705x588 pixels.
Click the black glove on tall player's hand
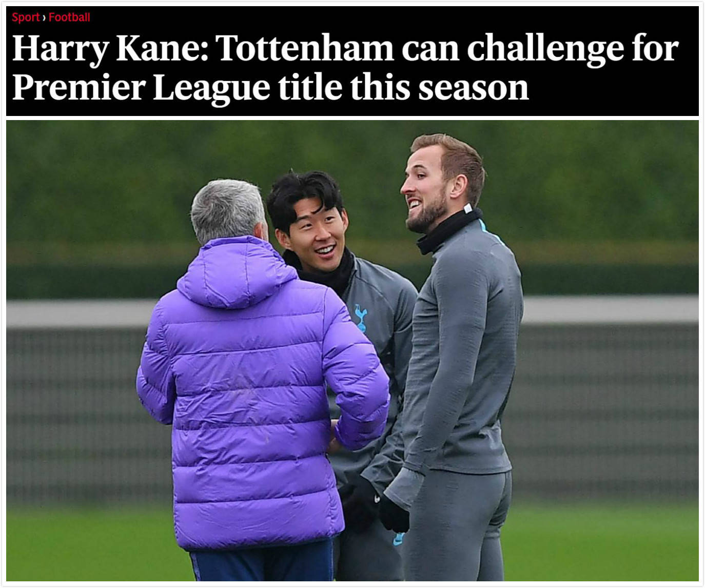(x=394, y=512)
